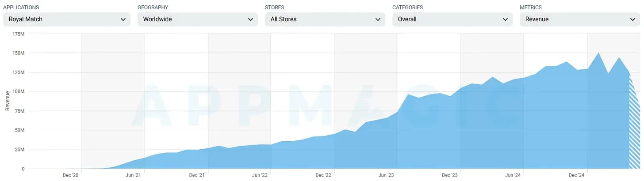Click the Dec '22 x-axis label

pos(323,175)
